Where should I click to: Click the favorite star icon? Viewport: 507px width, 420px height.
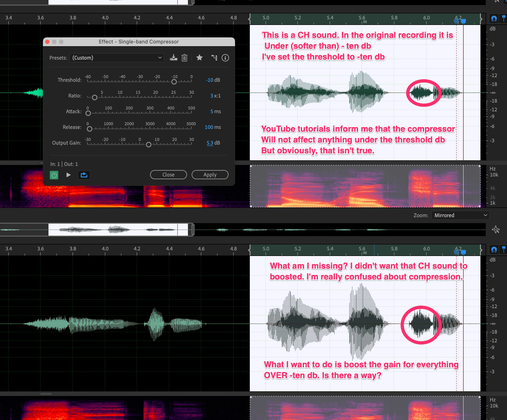(x=199, y=58)
